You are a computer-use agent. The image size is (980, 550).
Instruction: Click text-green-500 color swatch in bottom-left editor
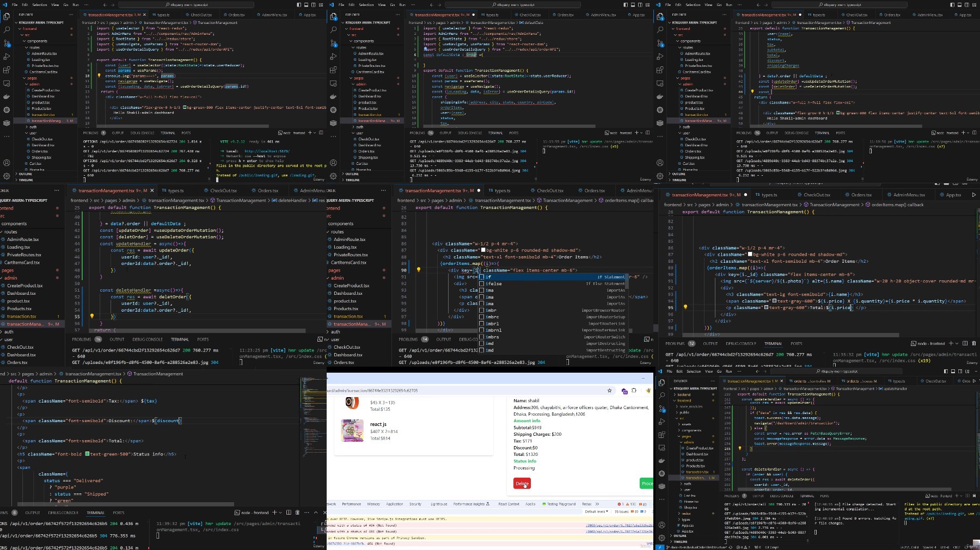[87, 454]
